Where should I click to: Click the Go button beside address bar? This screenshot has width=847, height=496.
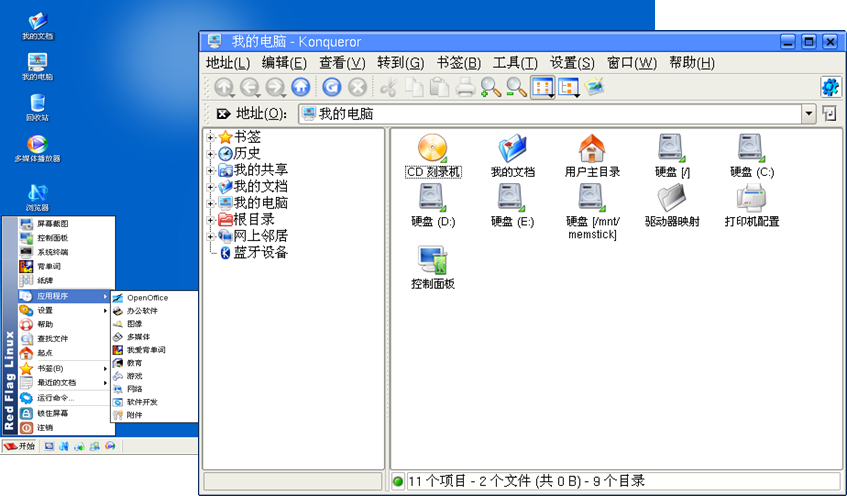click(x=829, y=113)
